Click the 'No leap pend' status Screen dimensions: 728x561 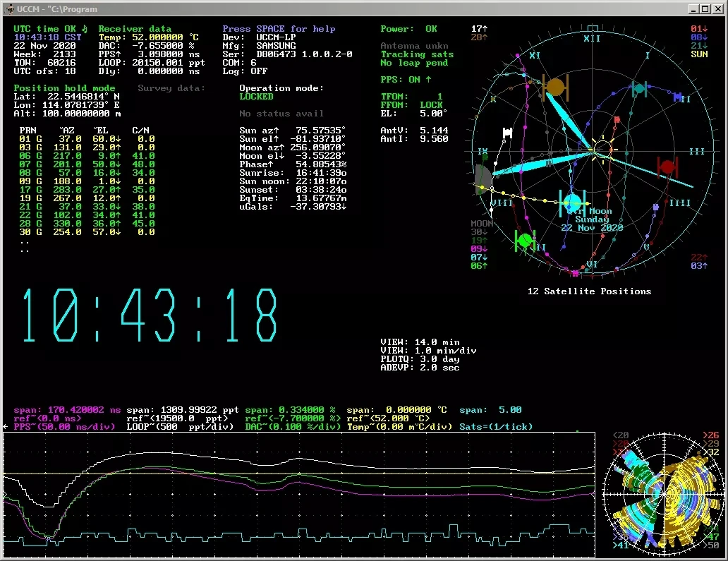tap(414, 63)
